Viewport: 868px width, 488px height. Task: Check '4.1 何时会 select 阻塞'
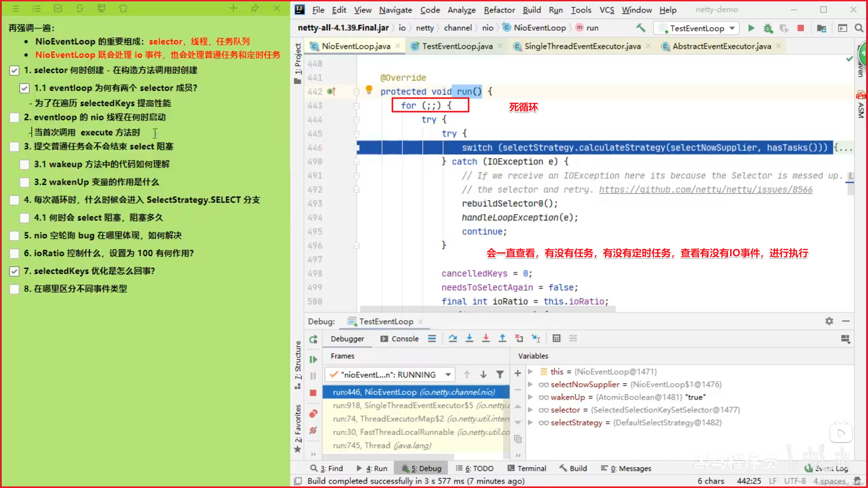click(x=24, y=218)
